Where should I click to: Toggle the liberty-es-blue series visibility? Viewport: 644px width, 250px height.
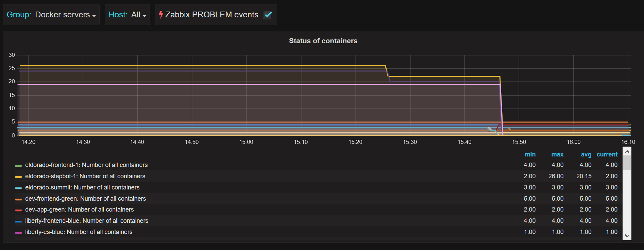click(x=79, y=232)
